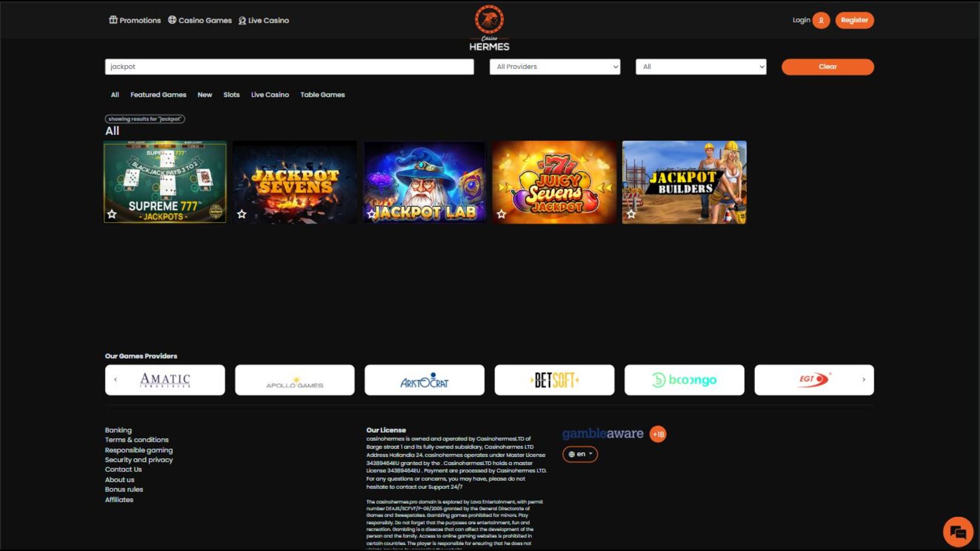Click the Casino Hermes logo
The image size is (980, 551).
pyautogui.click(x=488, y=28)
